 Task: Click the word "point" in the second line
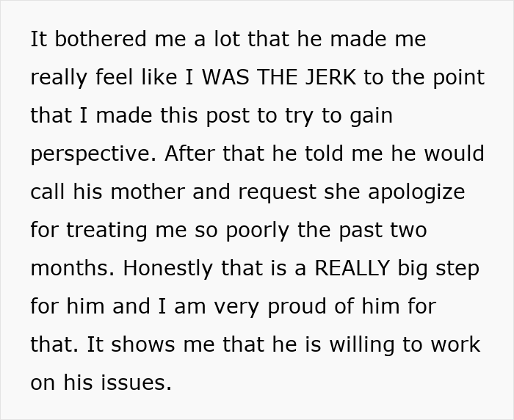(457, 77)
